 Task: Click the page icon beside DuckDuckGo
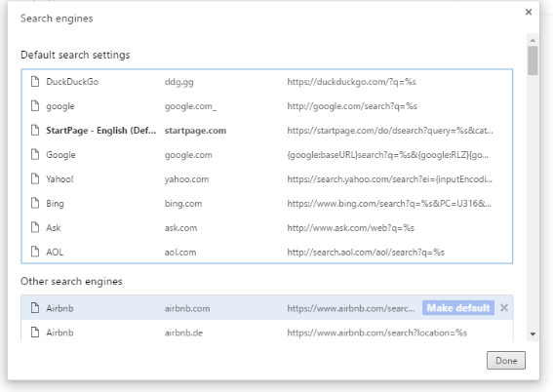(x=35, y=82)
